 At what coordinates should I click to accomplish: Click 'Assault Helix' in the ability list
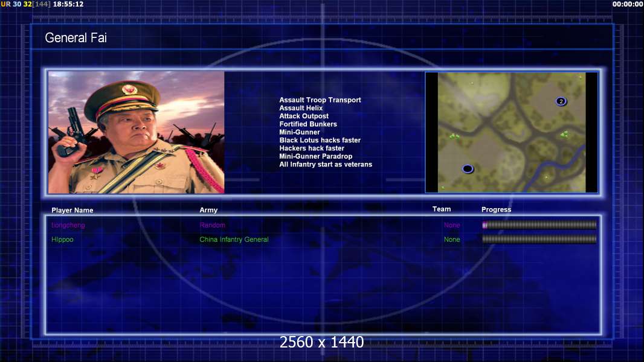coord(301,108)
